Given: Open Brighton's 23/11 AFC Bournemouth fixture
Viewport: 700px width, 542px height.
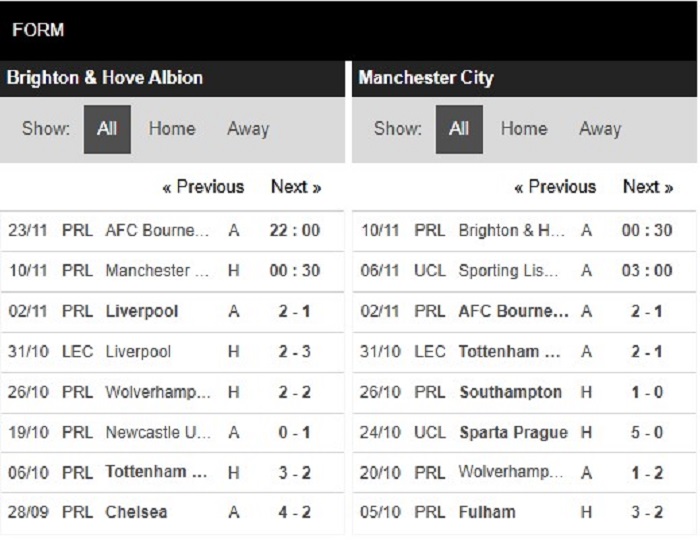Looking at the screenshot, I should coord(172,231).
